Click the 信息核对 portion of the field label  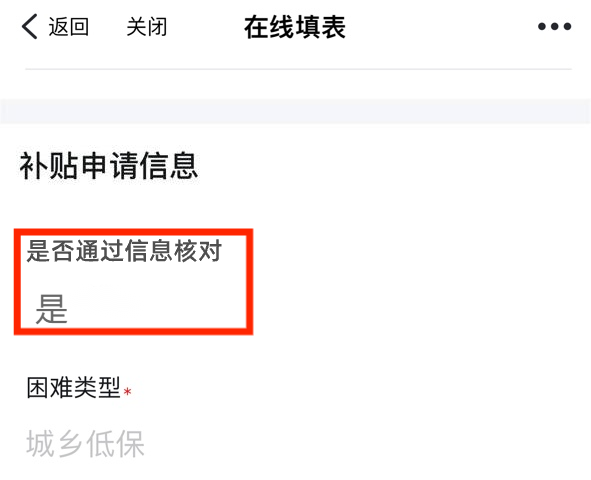click(x=173, y=251)
